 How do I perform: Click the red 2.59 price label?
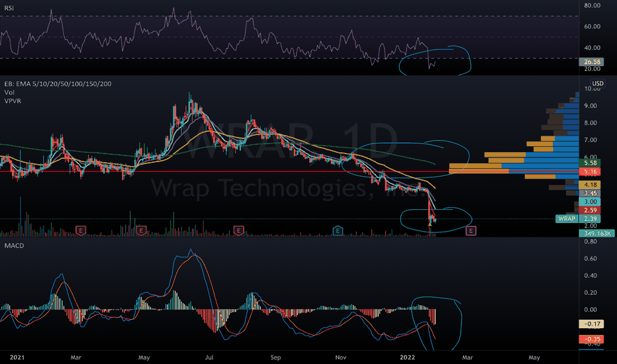click(590, 210)
